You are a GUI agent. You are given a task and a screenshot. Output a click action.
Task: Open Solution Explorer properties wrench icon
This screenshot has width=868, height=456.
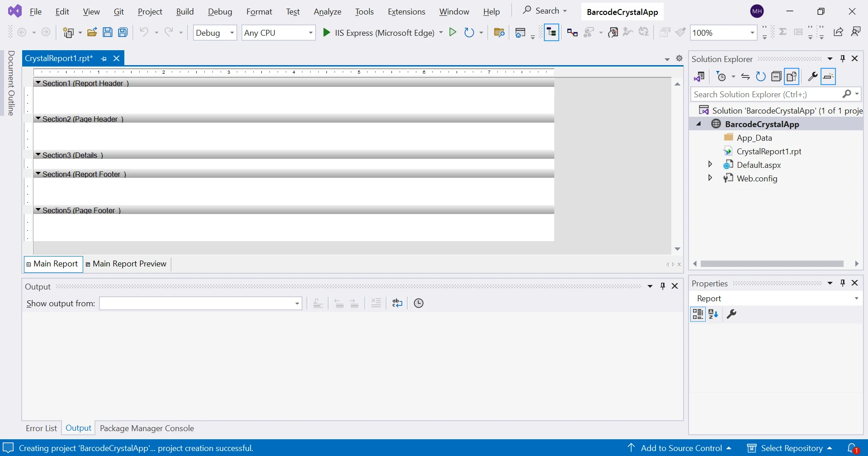pos(812,76)
